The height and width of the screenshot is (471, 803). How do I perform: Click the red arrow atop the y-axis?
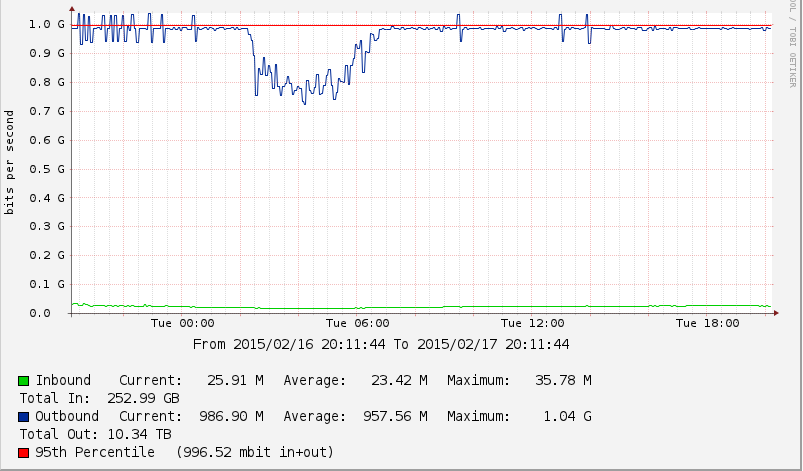72,8
